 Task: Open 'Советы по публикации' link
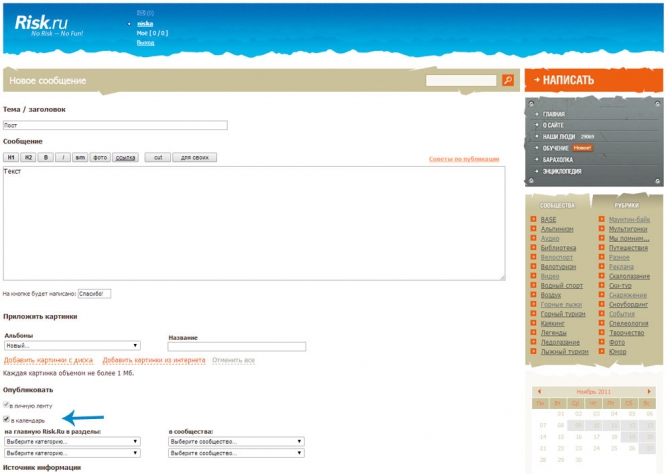(464, 159)
